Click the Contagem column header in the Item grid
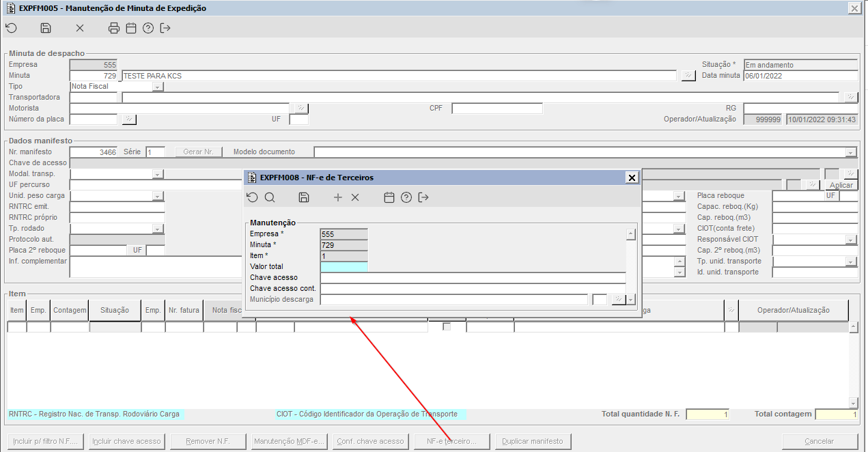 point(70,310)
